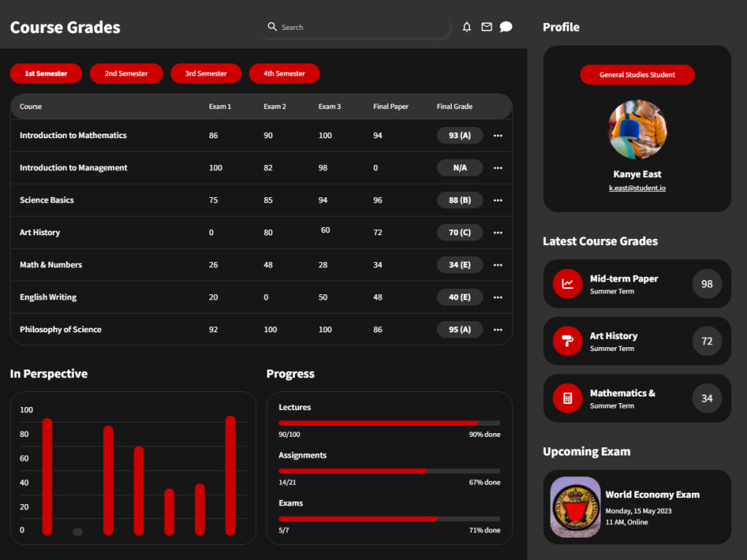This screenshot has width=747, height=560.
Task: Click the Mid-term Paper card title
Action: click(x=624, y=279)
